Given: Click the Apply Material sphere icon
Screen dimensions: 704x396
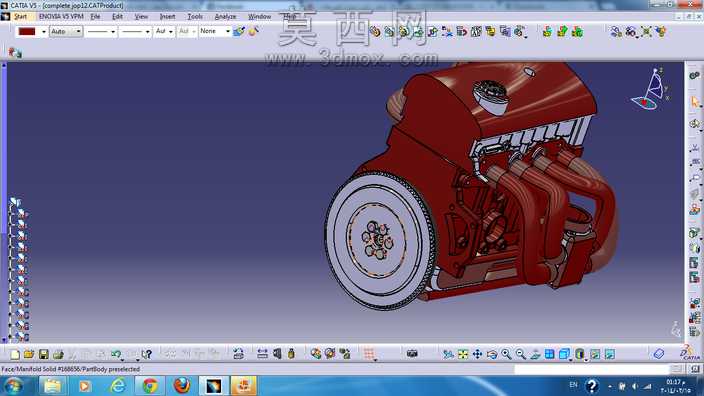Looking at the screenshot, I should tap(316, 354).
